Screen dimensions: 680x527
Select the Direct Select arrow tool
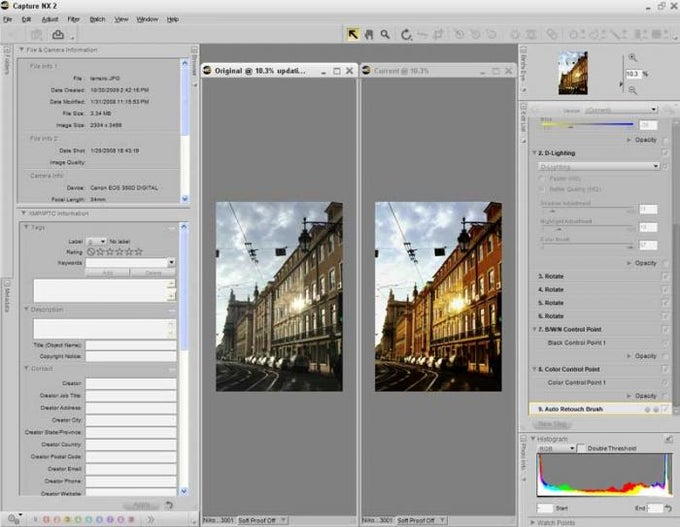coord(353,34)
